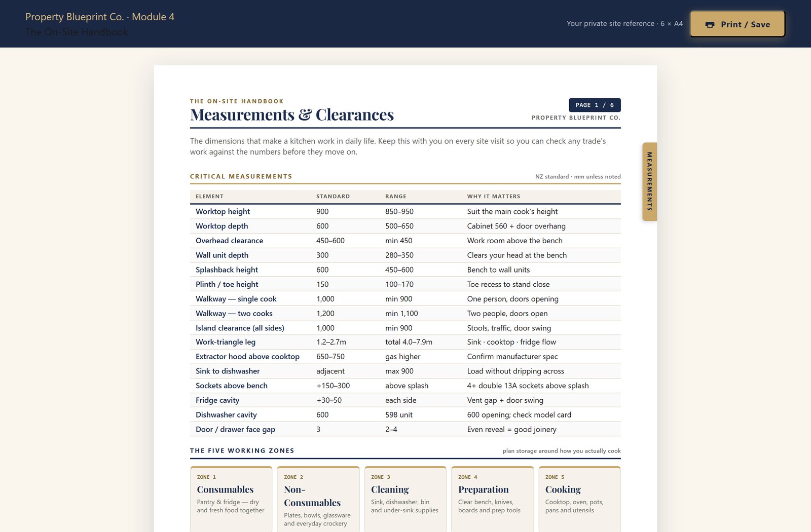811x532 pixels.
Task: Click 'Cabinet 560 + door overhang' cell
Action: pyautogui.click(x=517, y=226)
